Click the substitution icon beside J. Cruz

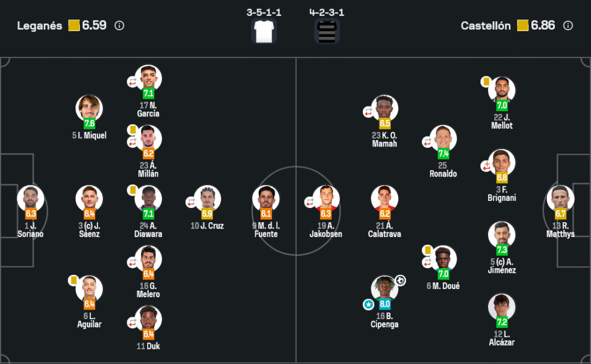point(191,202)
